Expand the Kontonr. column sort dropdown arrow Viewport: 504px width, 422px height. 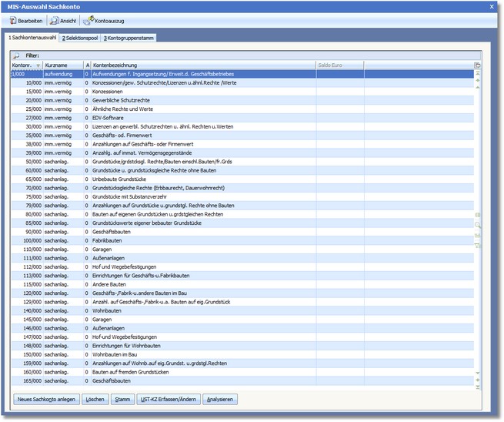(x=38, y=65)
